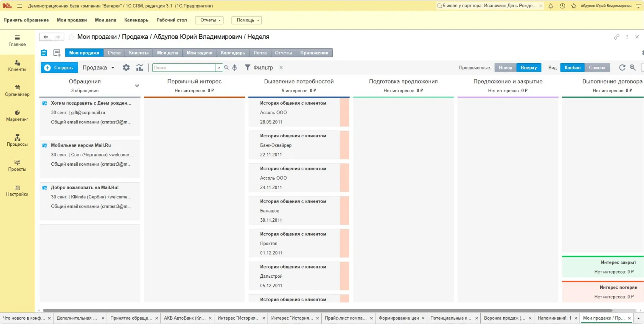Open kanban settings gear icon

pos(126,68)
